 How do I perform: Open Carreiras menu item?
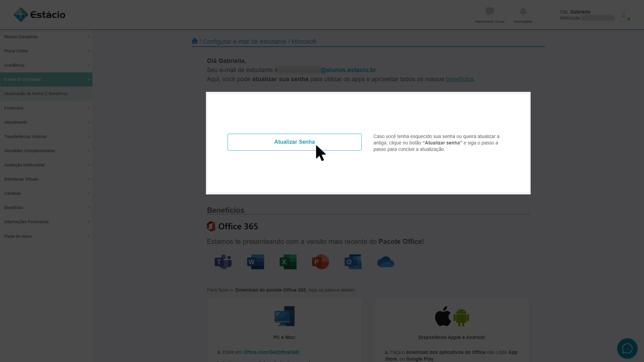pyautogui.click(x=46, y=193)
